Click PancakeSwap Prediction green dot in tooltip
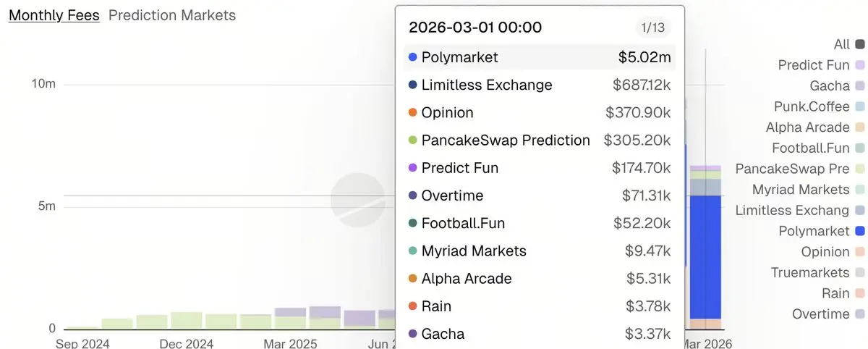868x349 pixels. (413, 140)
